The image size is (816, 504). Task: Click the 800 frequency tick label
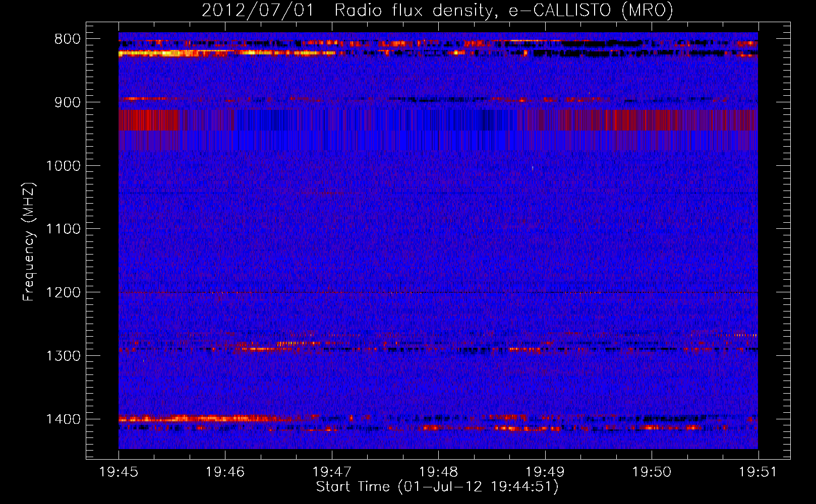(x=67, y=39)
